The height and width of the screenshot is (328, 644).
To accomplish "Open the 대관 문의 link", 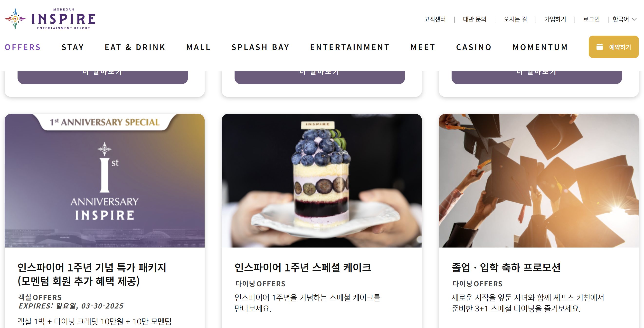I will (x=474, y=19).
